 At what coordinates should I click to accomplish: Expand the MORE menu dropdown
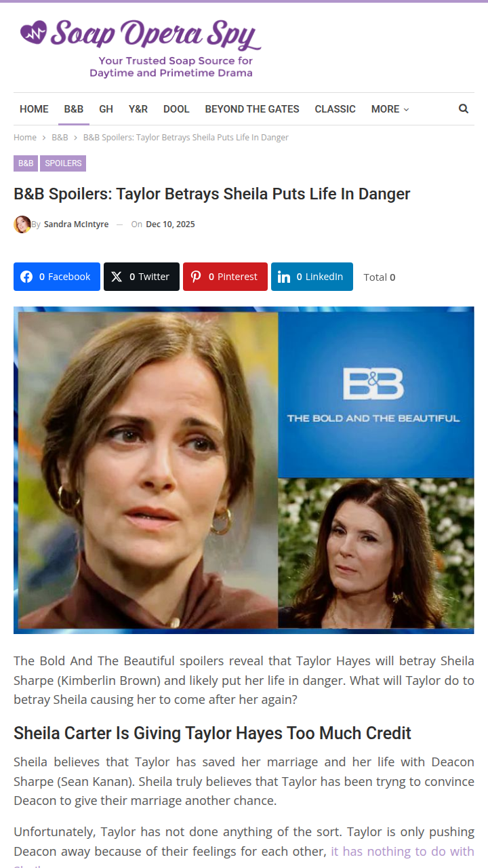pos(390,109)
